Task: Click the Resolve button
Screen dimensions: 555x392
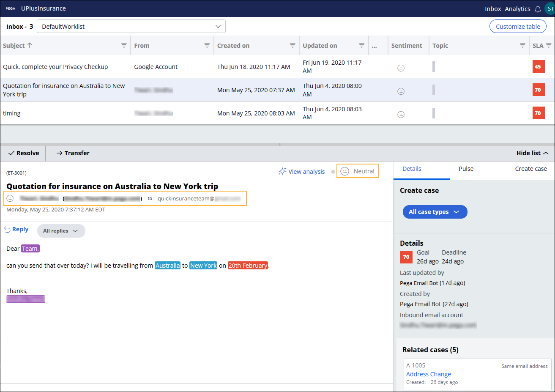Action: [24, 153]
